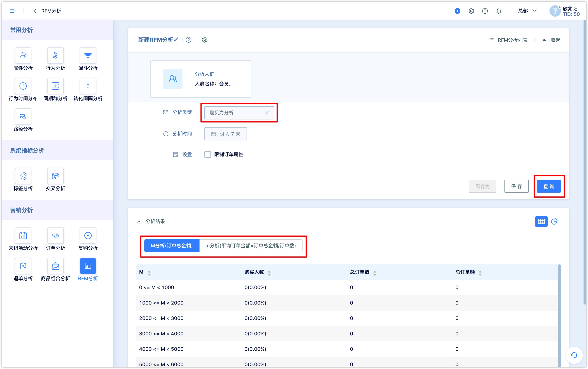Click the 查询 button
This screenshot has width=588, height=369.
[x=548, y=186]
